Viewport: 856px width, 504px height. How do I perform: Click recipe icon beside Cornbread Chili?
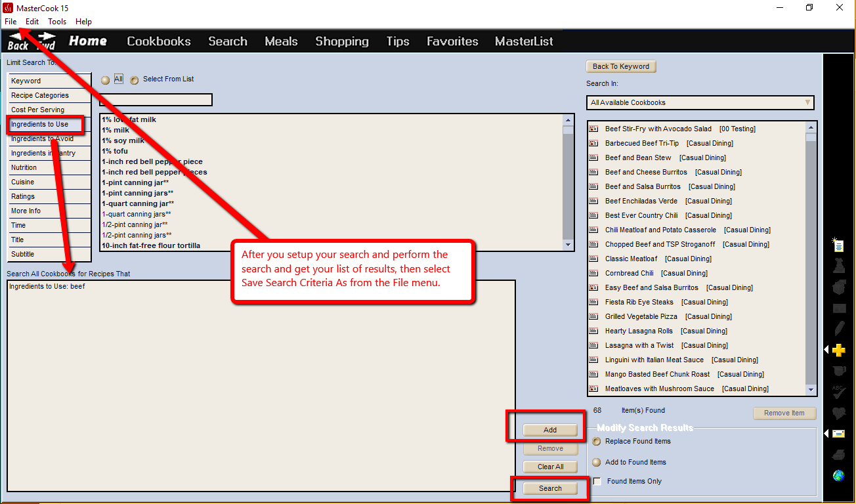coord(593,273)
